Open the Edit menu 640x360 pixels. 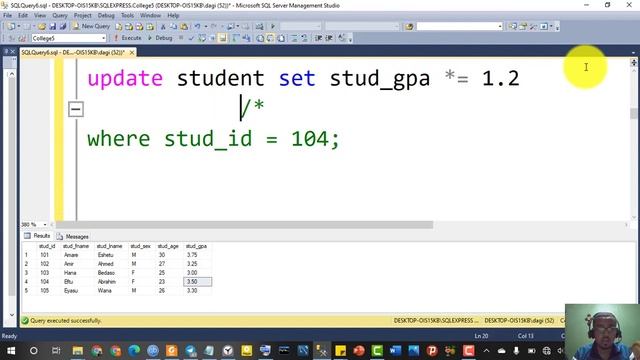[23, 15]
